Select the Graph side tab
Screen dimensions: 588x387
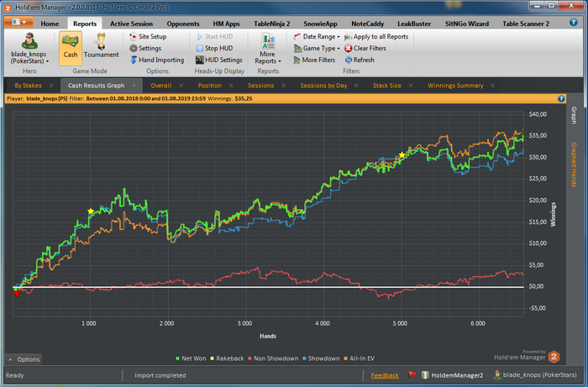tap(574, 115)
